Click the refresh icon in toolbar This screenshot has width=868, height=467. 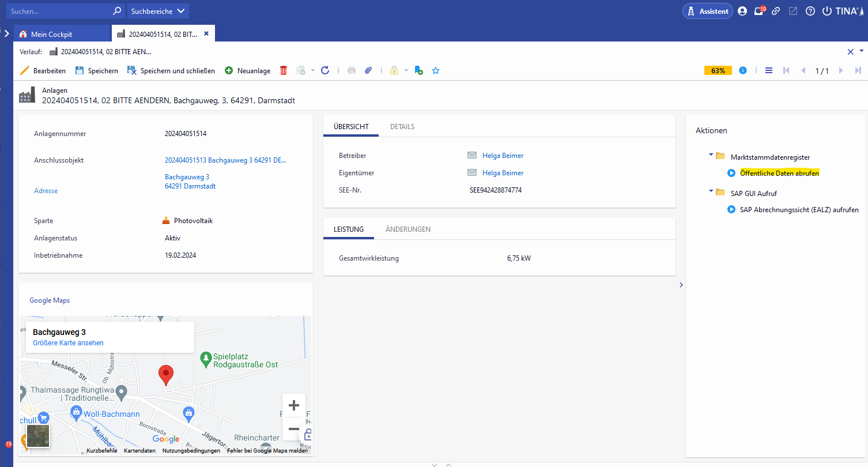pyautogui.click(x=325, y=70)
